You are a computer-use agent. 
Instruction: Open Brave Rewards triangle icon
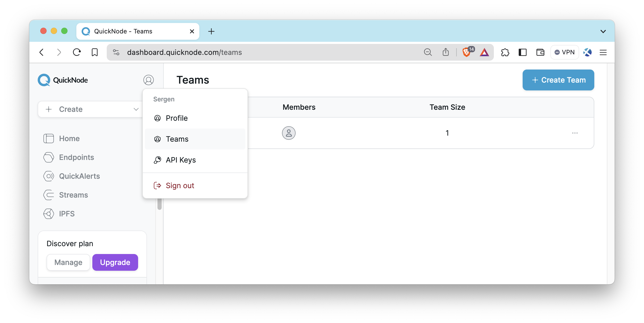[x=484, y=52]
